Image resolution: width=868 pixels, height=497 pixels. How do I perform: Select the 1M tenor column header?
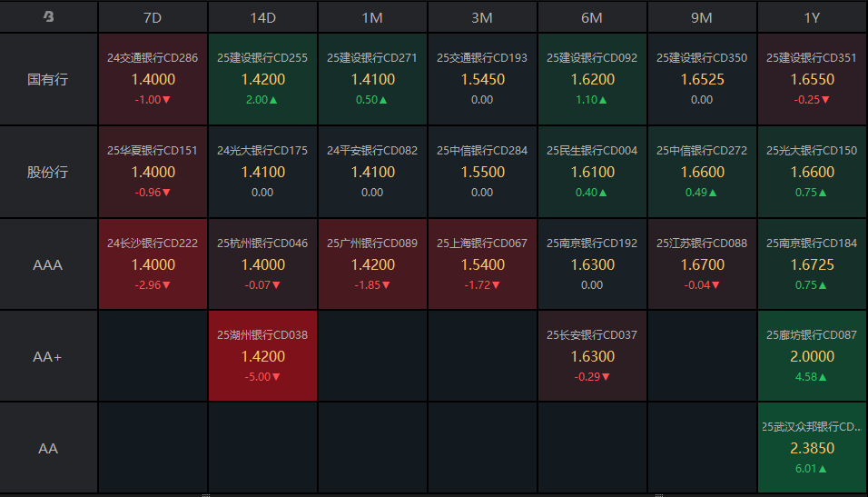372,18
